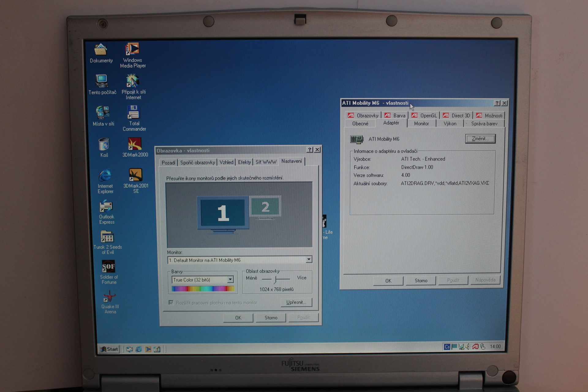Screen dimensions: 588x392
Task: Select the Tento počítač desktop icon
Action: (102, 85)
